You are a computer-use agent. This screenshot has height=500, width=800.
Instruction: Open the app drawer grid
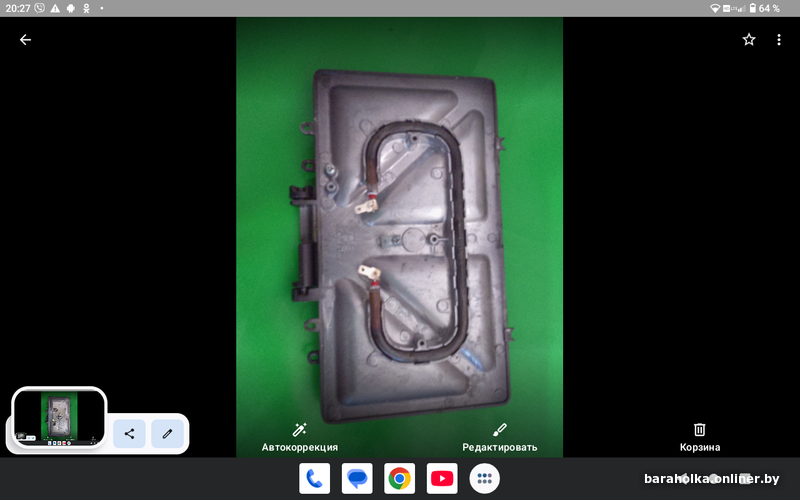pyautogui.click(x=485, y=479)
